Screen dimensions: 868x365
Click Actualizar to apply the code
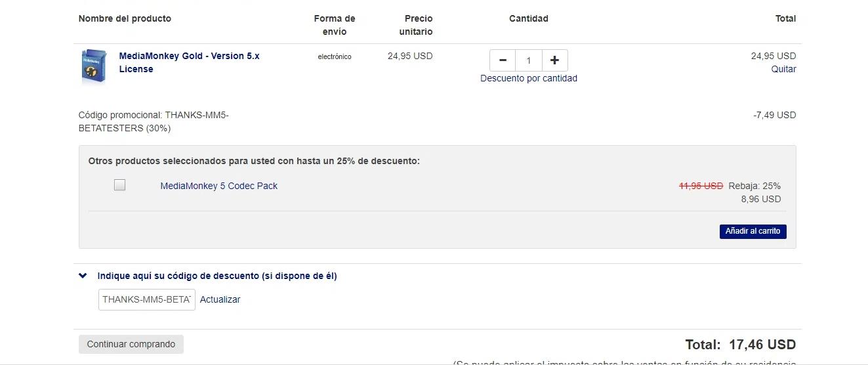(x=220, y=299)
